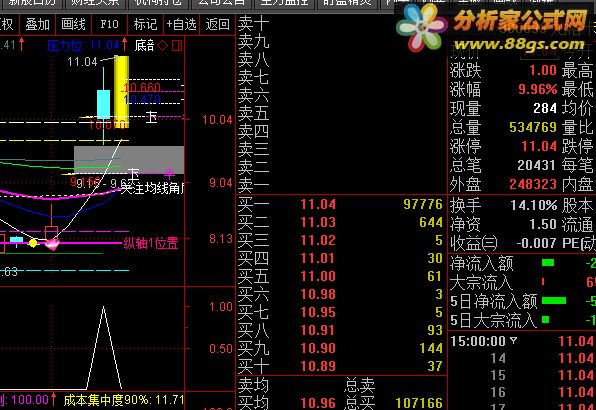Click the pink heart marker on chart
The image size is (596, 410).
click(x=52, y=244)
